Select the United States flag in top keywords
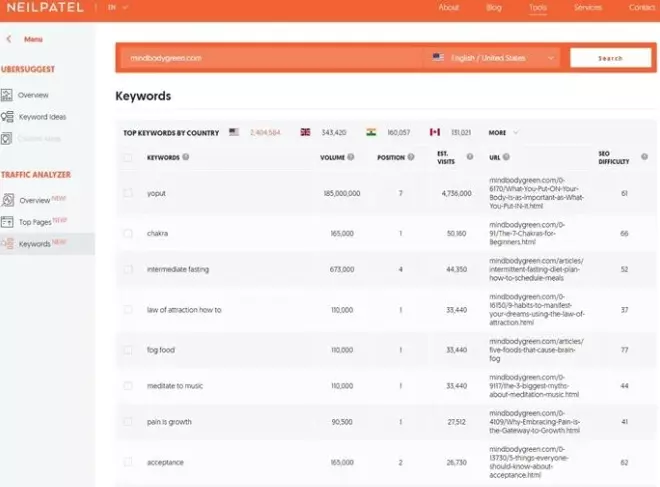This screenshot has height=487, width=660. point(234,132)
